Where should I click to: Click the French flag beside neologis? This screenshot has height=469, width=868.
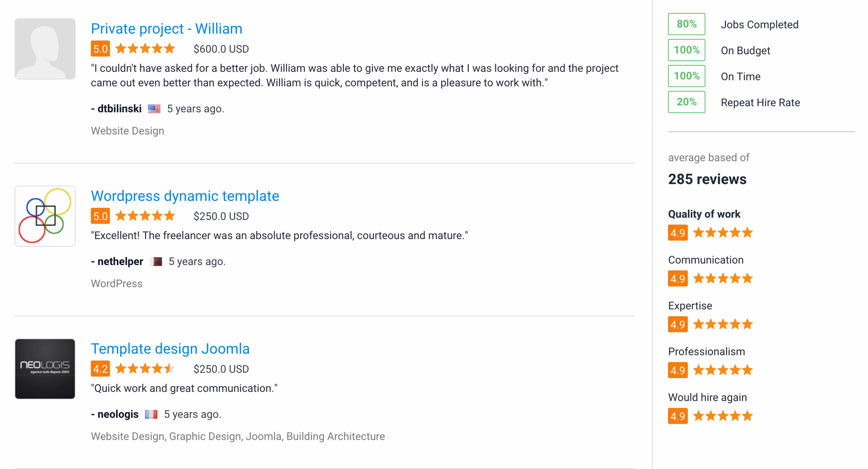151,414
